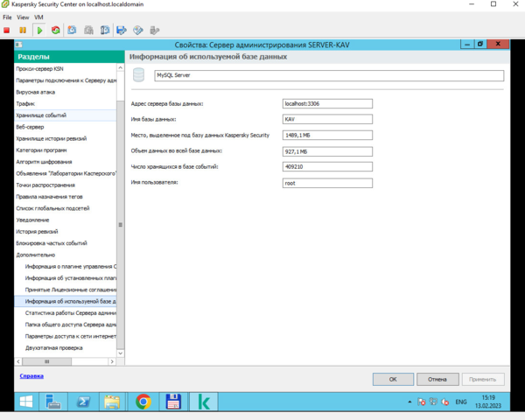Viewport: 525px width, 420px height.
Task: Click the restart VM toolbar icon
Action: 55,30
